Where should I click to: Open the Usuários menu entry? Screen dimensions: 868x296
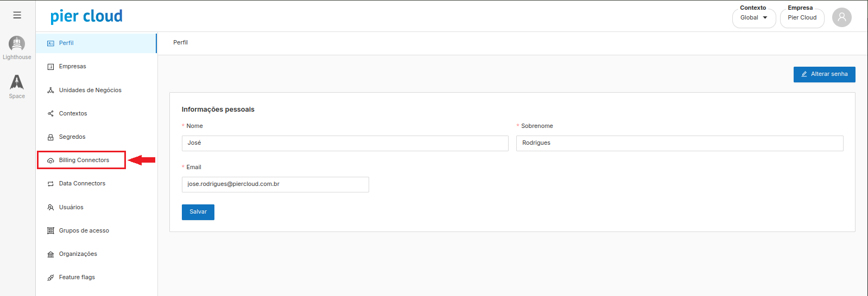71,208
